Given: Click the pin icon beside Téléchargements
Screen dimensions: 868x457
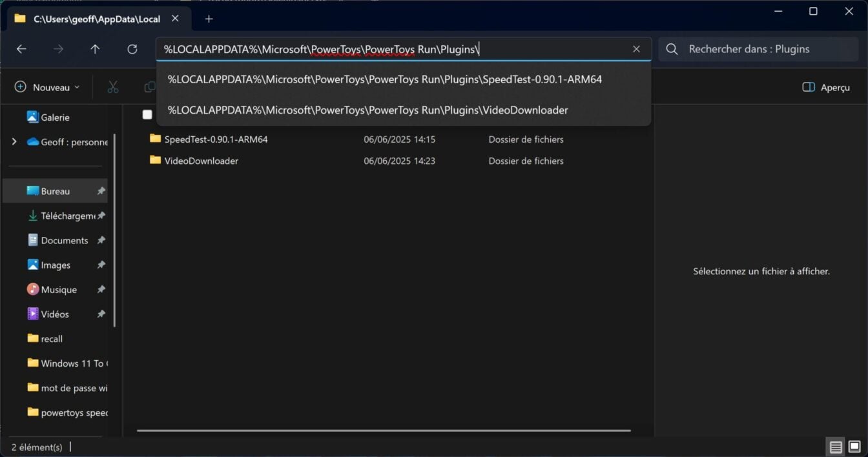Looking at the screenshot, I should [101, 216].
